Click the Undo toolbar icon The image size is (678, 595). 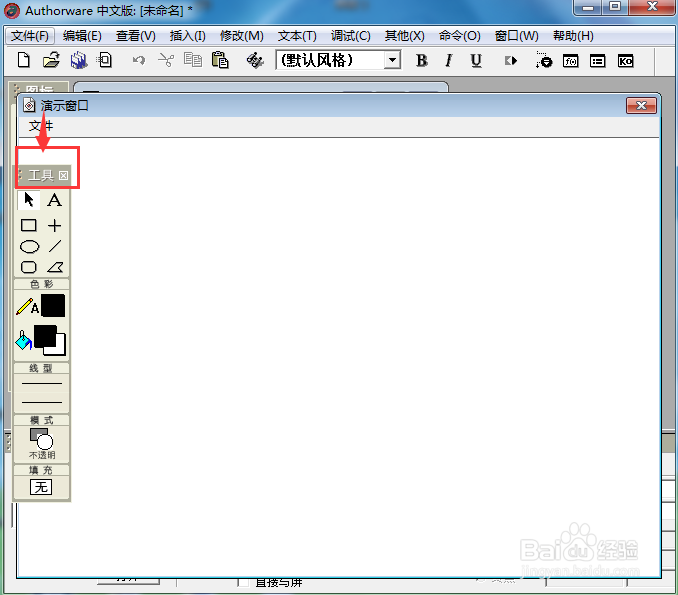point(139,60)
